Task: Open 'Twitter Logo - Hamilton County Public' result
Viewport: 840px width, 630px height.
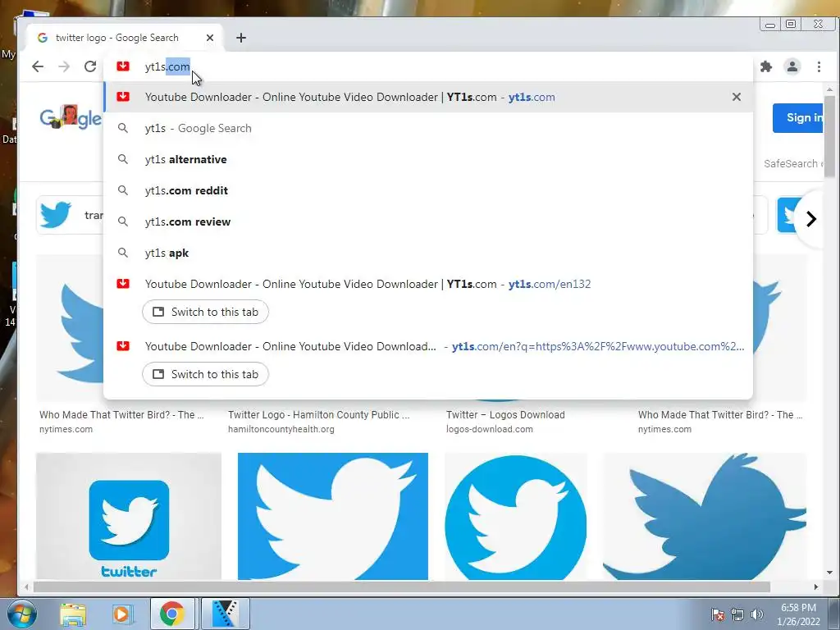Action: point(319,414)
